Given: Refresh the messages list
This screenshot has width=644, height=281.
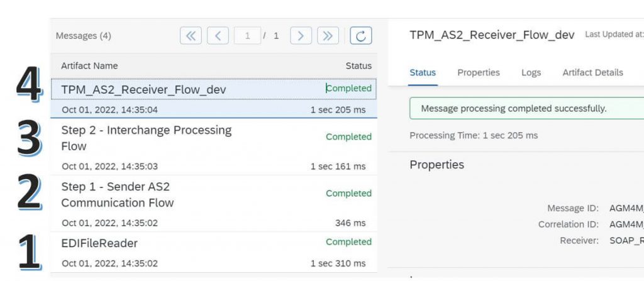Looking at the screenshot, I should pyautogui.click(x=360, y=36).
